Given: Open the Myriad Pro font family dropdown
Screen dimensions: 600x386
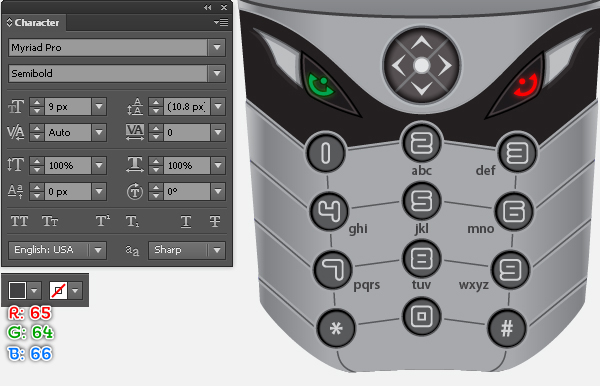Looking at the screenshot, I should click(217, 47).
